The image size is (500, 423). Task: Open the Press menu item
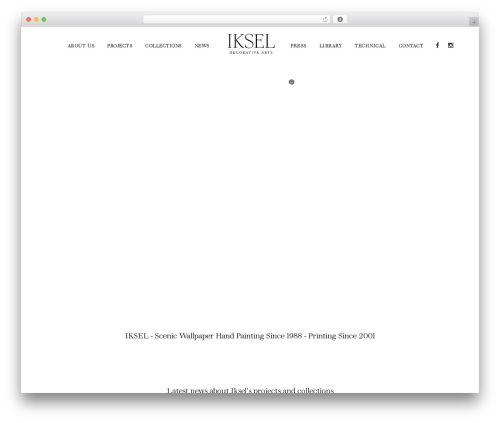pyautogui.click(x=298, y=46)
